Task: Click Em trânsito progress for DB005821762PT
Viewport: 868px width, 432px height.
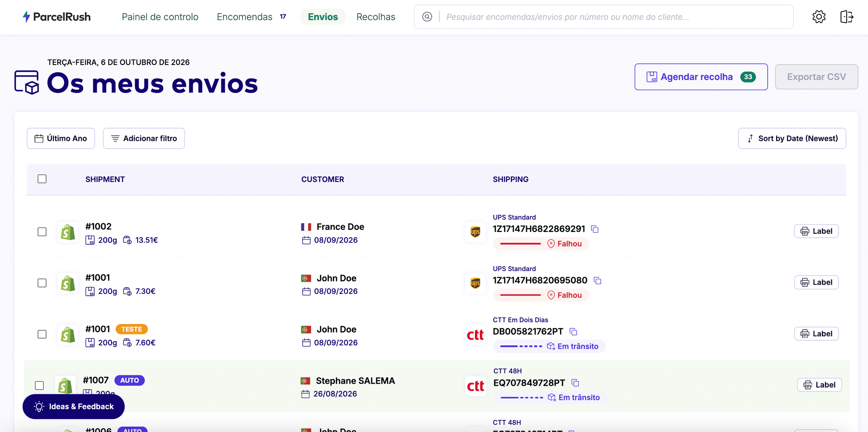Action: tap(549, 346)
